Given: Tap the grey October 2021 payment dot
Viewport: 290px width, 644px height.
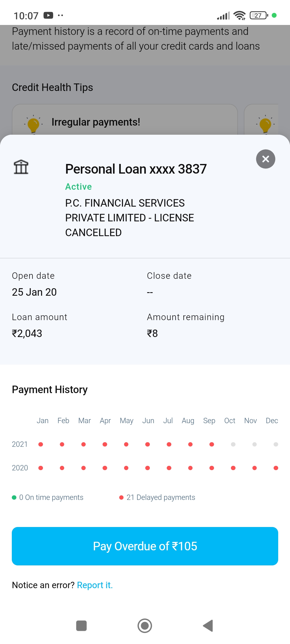Looking at the screenshot, I should (233, 444).
